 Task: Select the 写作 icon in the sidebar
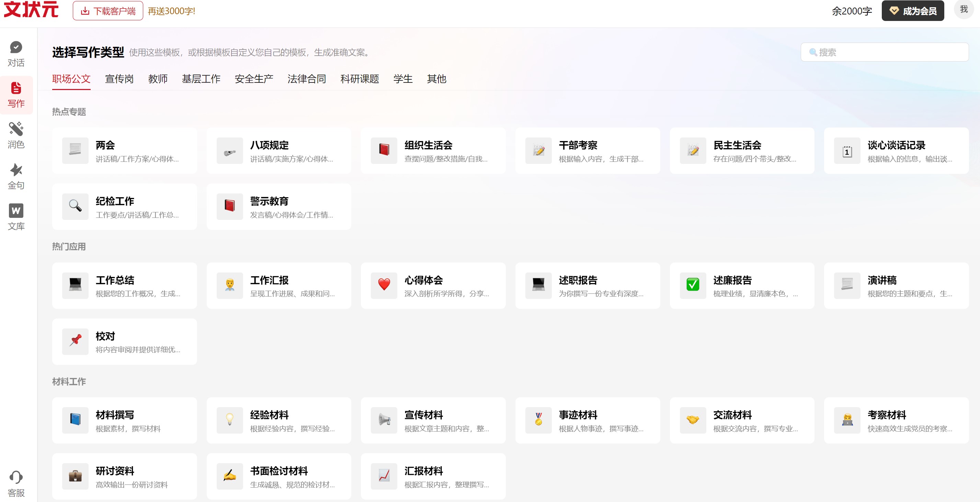click(16, 95)
